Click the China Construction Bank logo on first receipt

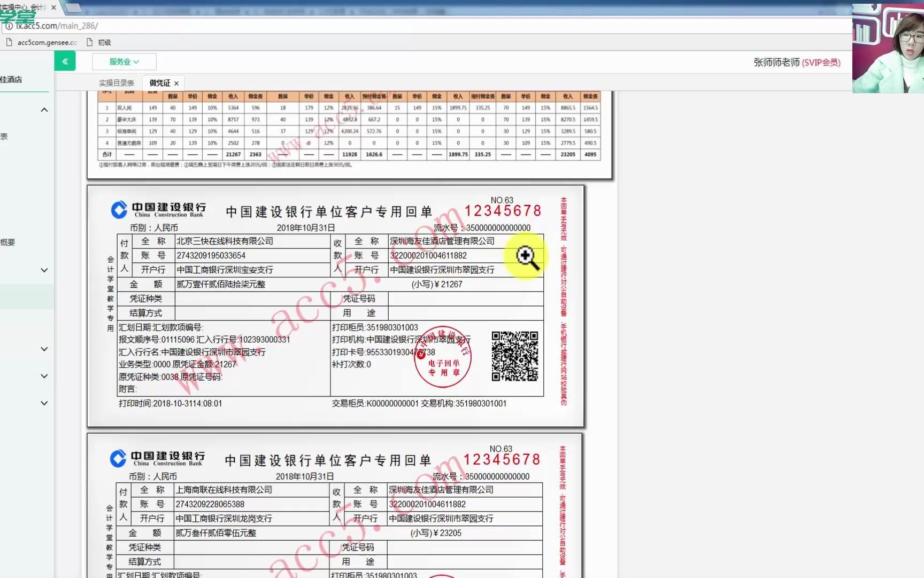(x=158, y=210)
